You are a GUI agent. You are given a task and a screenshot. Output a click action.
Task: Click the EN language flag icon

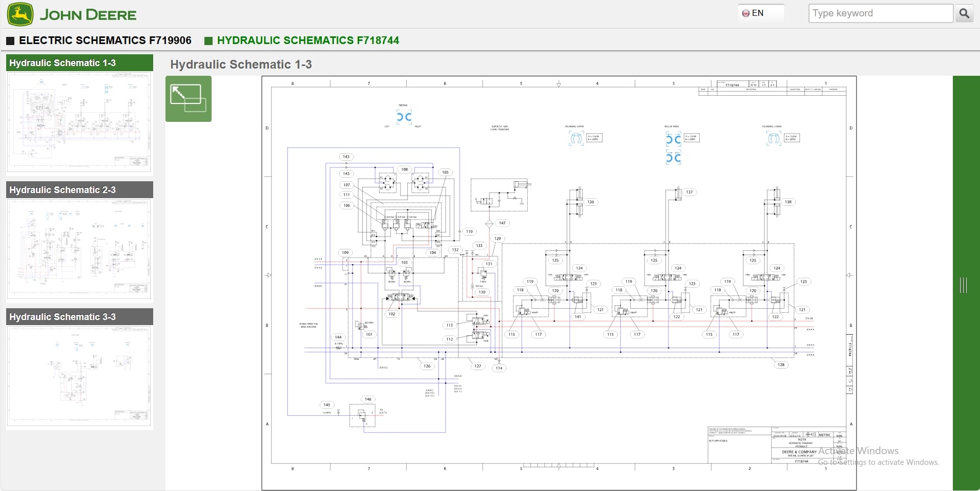(746, 13)
